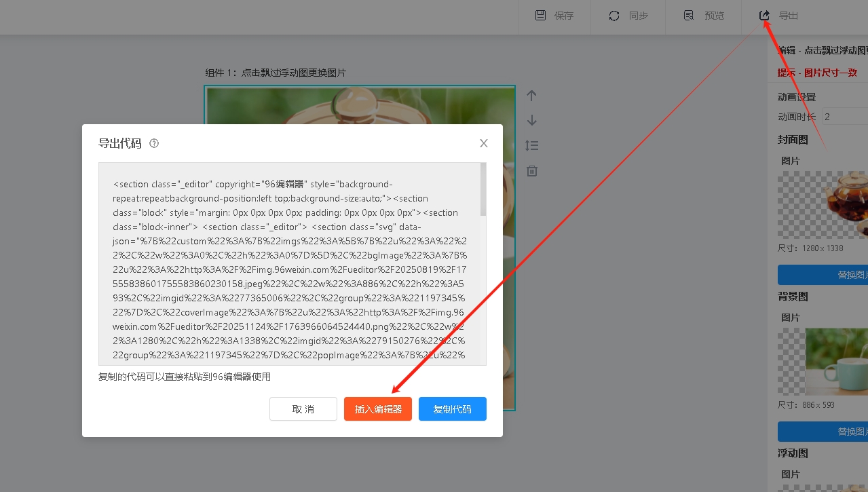Click the 保存 save icon in toolbar
This screenshot has height=492, width=868.
click(541, 16)
